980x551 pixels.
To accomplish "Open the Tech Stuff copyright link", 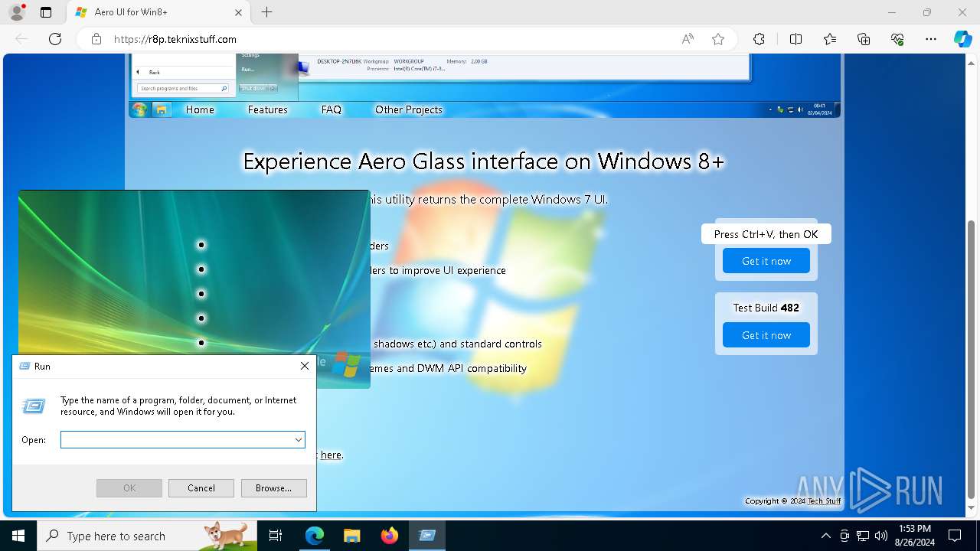I will pos(824,500).
